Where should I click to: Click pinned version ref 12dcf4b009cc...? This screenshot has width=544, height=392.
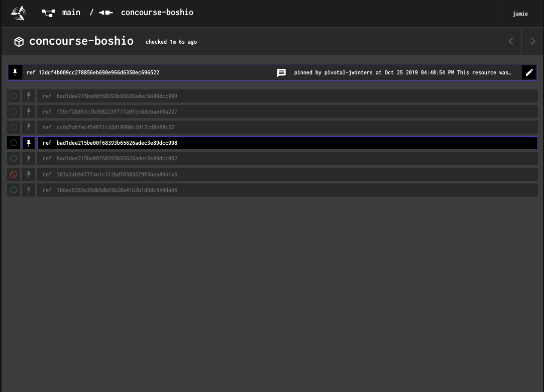pos(93,72)
